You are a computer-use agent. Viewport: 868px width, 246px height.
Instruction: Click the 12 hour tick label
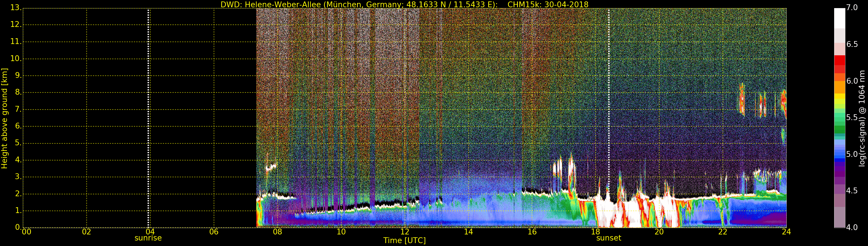coord(404,232)
